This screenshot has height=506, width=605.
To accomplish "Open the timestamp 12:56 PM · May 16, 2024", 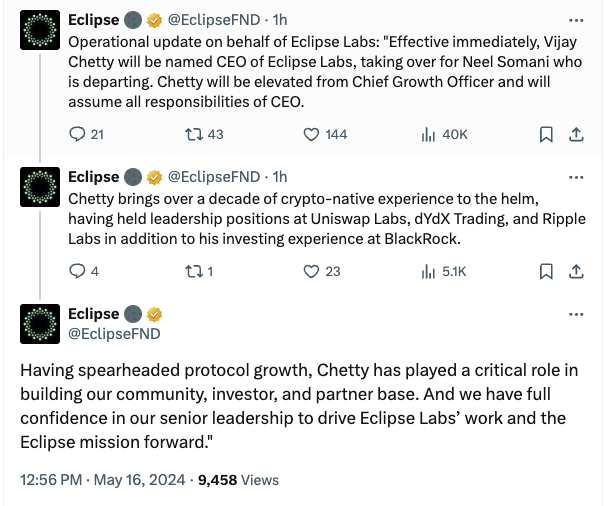I will [103, 480].
